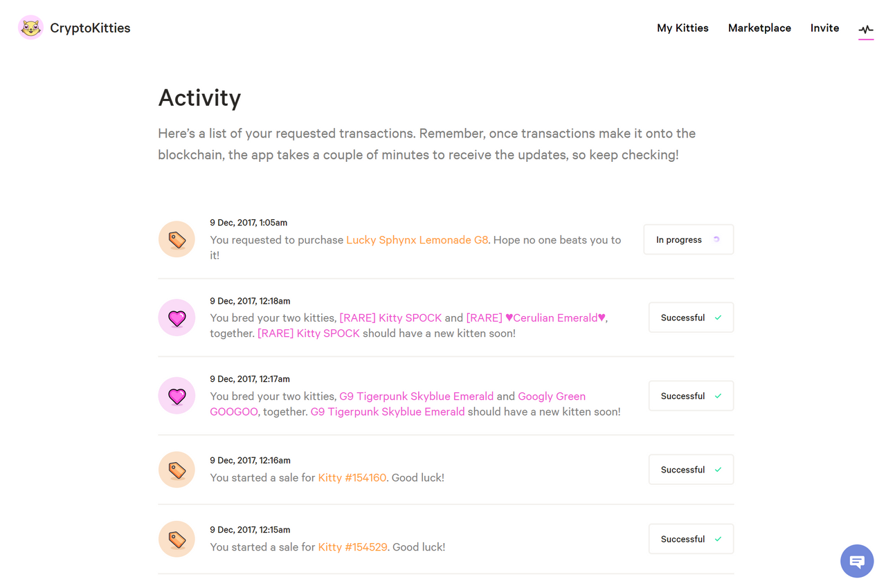Open the Invite page
This screenshot has width=886, height=588.
(824, 28)
